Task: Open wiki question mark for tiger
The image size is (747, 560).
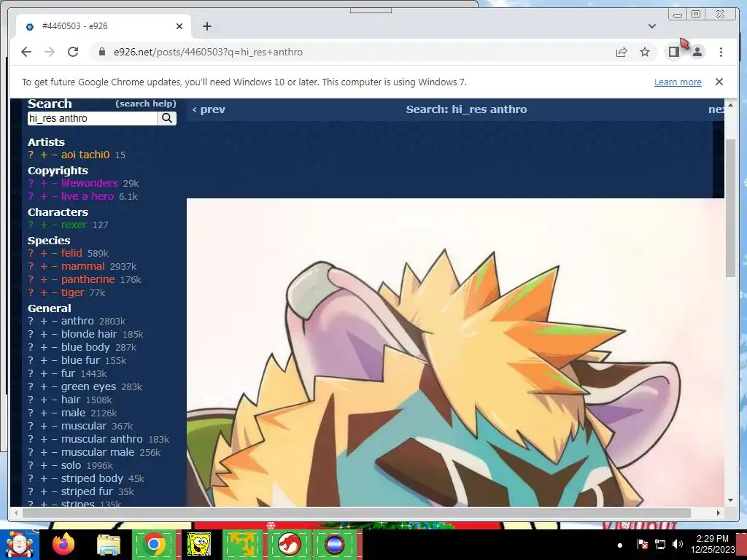Action: [31, 292]
